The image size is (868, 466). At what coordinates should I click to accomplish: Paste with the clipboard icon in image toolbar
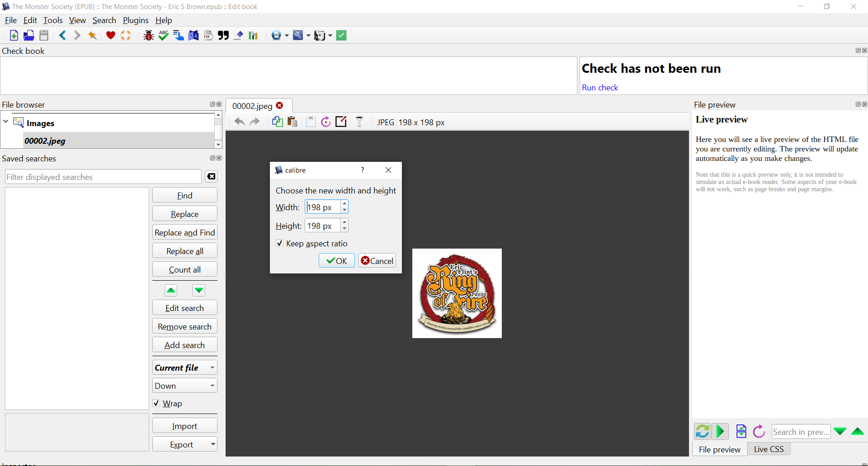(292, 122)
